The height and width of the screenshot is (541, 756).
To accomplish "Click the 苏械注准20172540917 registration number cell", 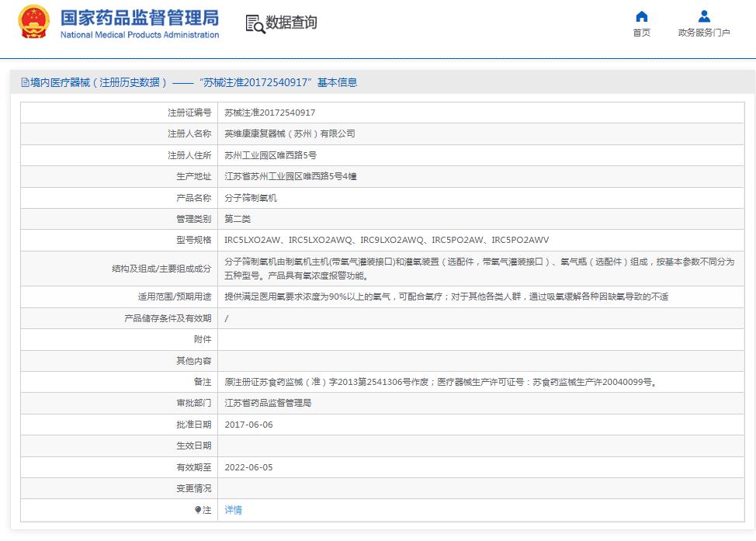I will (269, 113).
